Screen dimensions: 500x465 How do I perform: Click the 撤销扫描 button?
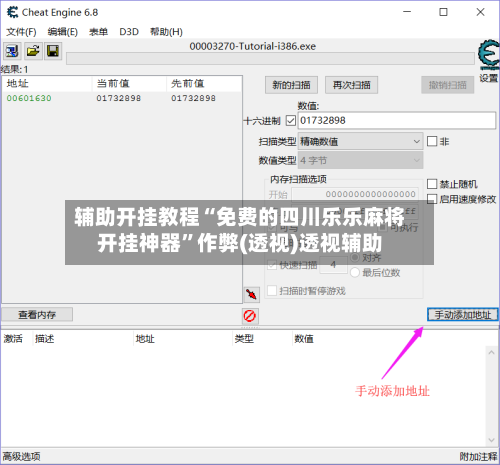[x=448, y=85]
